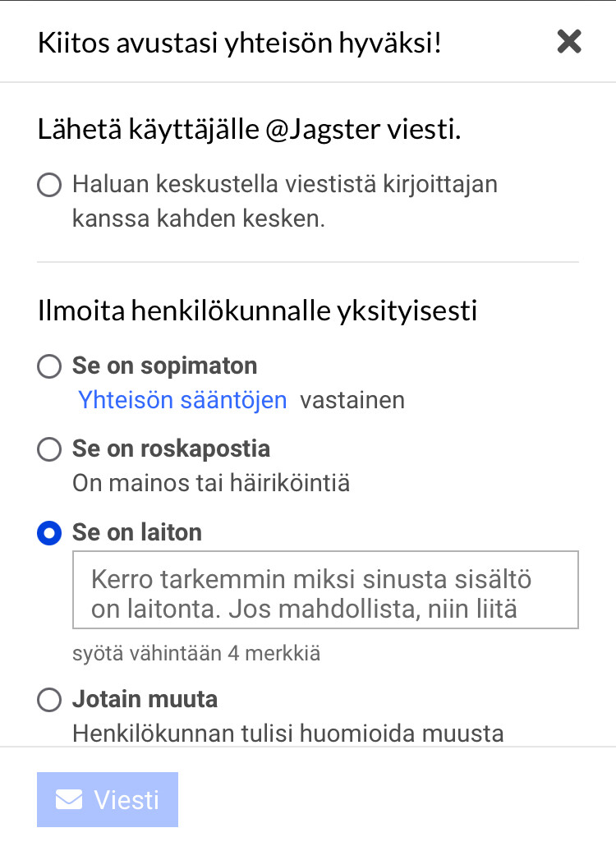Viewport: 616px width, 851px height.
Task: Click the 'Jotain muuta' bold label
Action: (145, 700)
